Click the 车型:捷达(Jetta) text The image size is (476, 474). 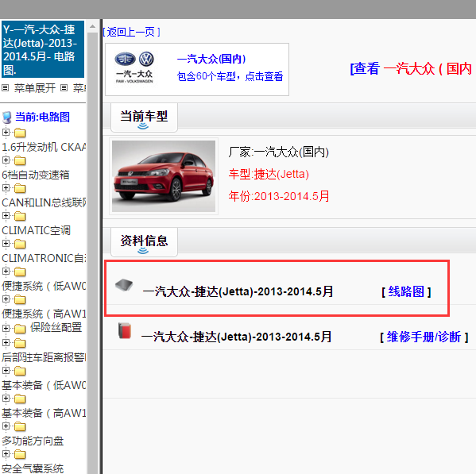pyautogui.click(x=269, y=175)
